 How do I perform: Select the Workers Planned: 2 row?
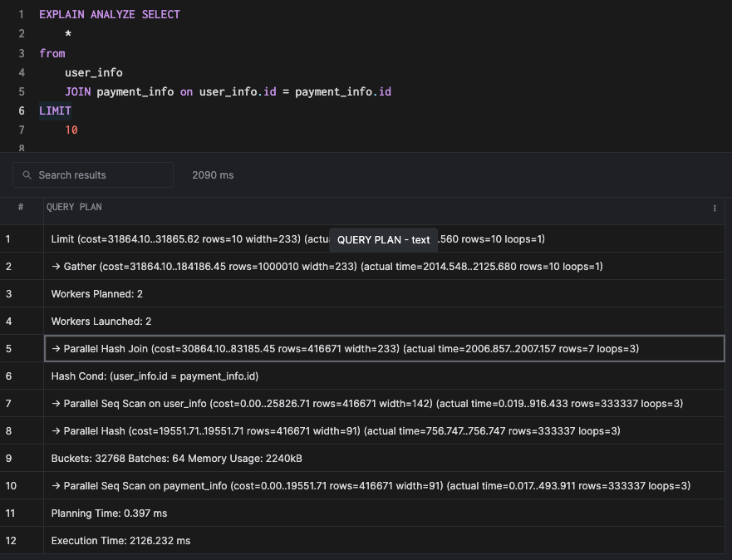coord(101,294)
